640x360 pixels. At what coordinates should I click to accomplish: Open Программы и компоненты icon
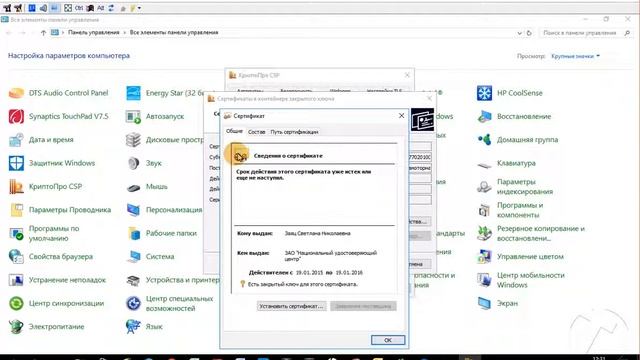click(484, 210)
